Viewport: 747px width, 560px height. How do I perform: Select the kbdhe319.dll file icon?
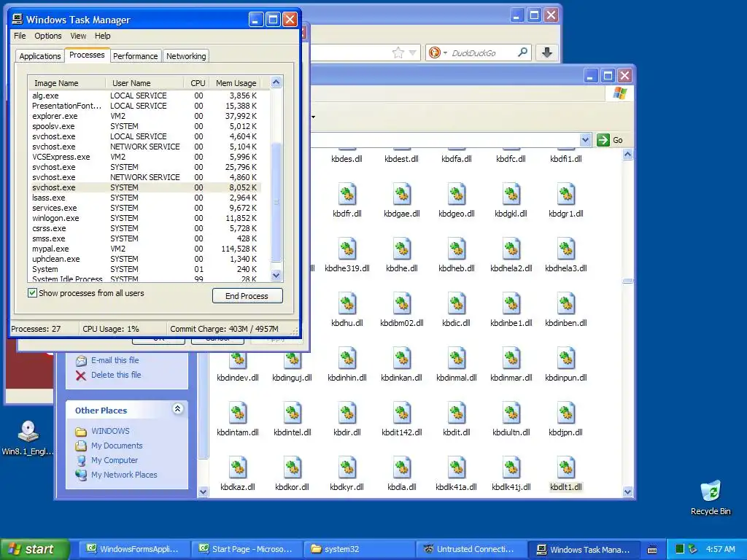click(347, 249)
